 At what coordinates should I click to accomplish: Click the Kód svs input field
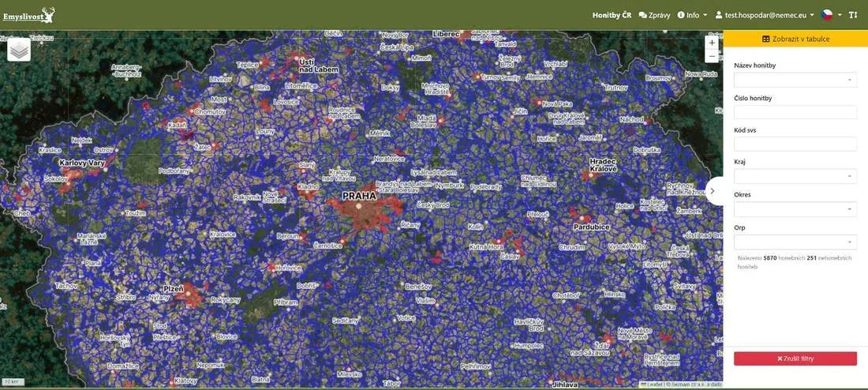[795, 144]
